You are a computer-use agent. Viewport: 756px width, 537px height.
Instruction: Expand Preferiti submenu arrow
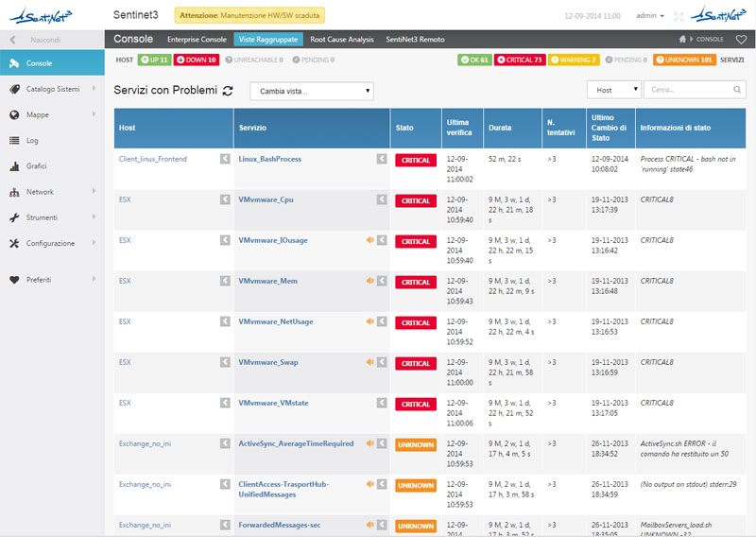click(x=94, y=279)
